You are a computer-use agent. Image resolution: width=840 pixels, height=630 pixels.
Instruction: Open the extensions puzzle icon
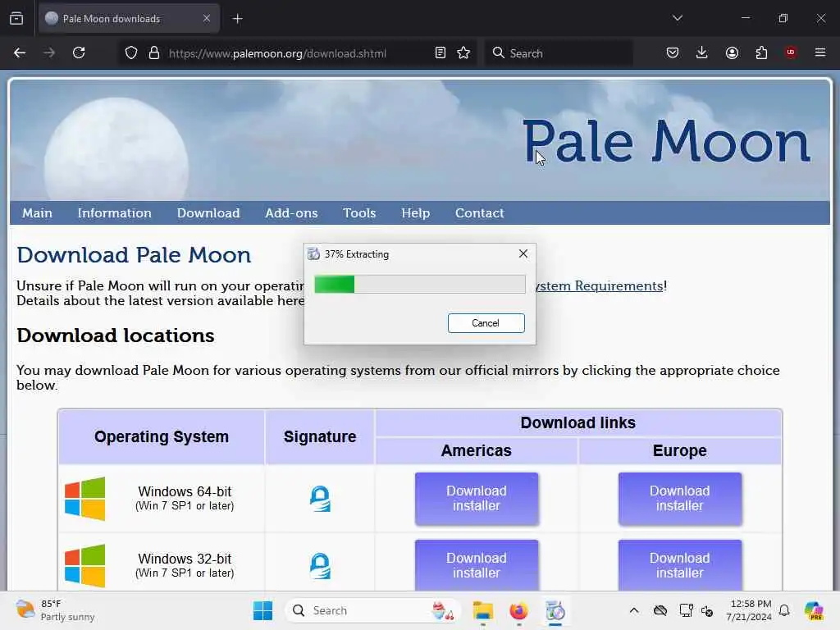pyautogui.click(x=761, y=52)
